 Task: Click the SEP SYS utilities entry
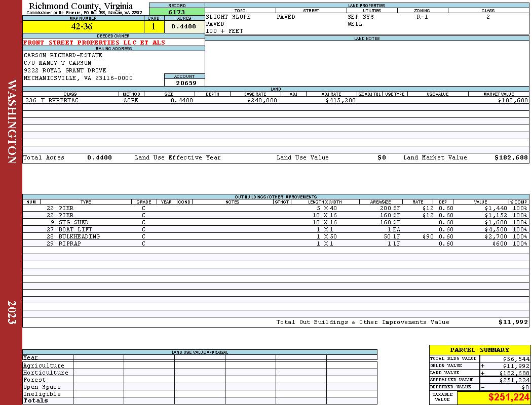[360, 17]
